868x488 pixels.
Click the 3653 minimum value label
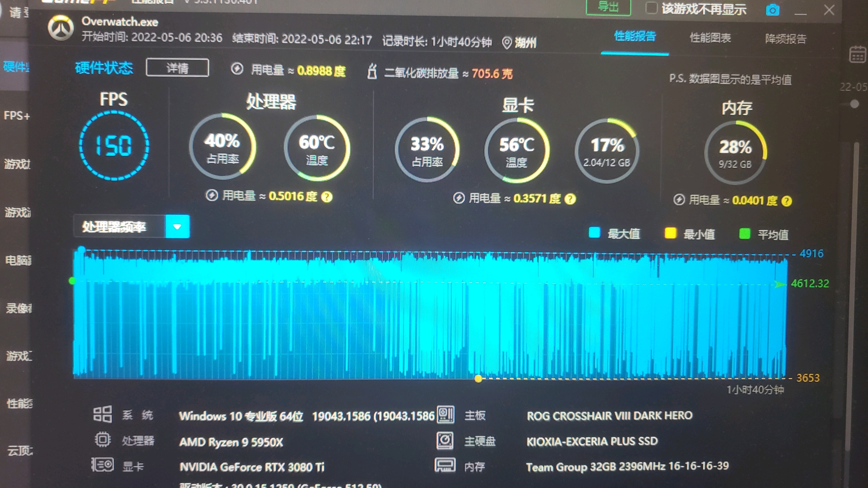pos(808,378)
